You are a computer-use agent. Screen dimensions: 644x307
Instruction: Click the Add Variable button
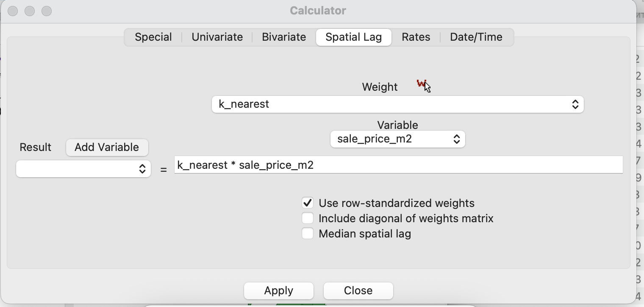coord(107,147)
